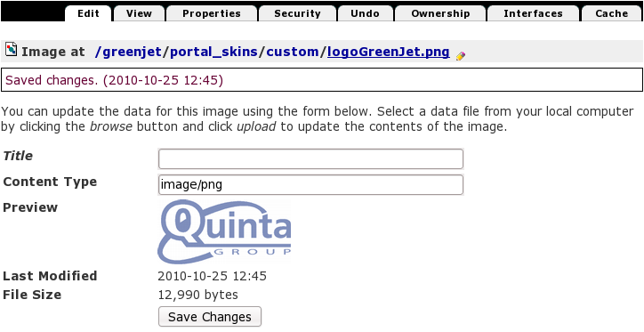Switch to the Edit tab

coord(88,13)
